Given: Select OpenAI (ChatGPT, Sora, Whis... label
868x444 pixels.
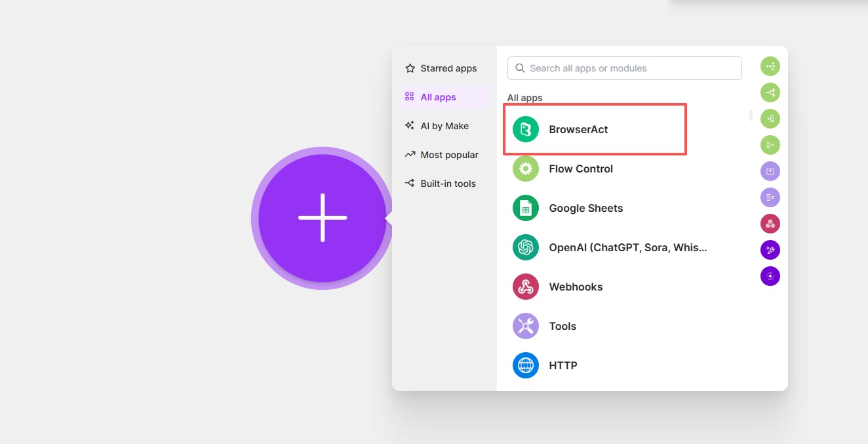Looking at the screenshot, I should [x=628, y=247].
